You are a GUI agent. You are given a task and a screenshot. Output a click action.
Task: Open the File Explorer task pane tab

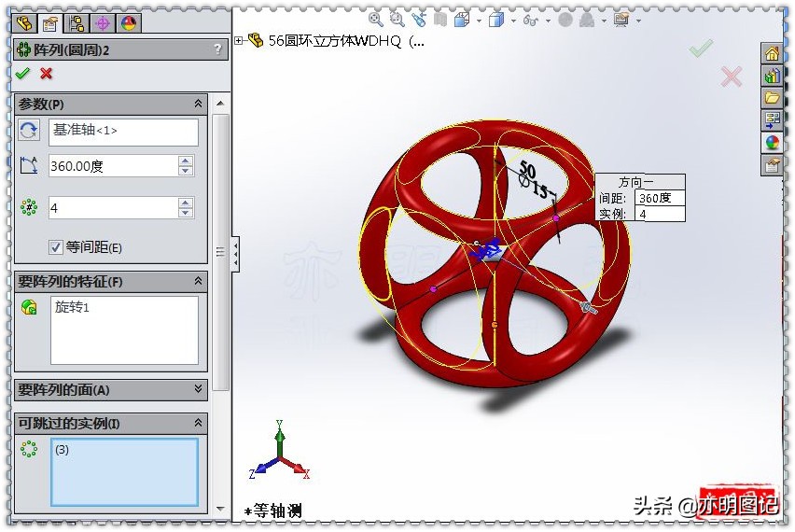[772, 98]
